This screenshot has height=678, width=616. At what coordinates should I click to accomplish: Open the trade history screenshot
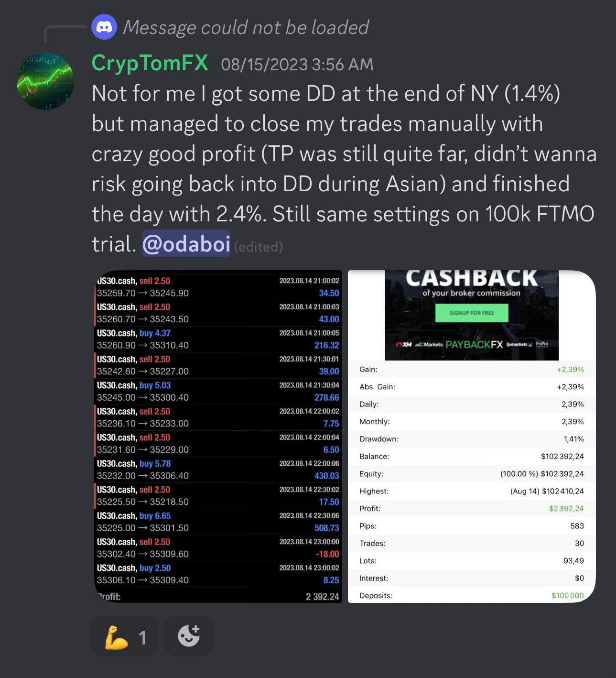(218, 437)
